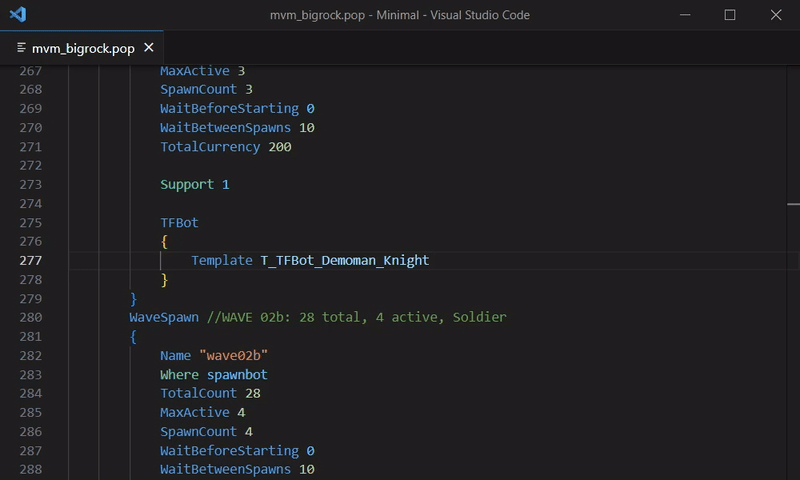This screenshot has height=480, width=800.
Task: Click 'TotalCount 28' on line 284
Action: tap(210, 393)
